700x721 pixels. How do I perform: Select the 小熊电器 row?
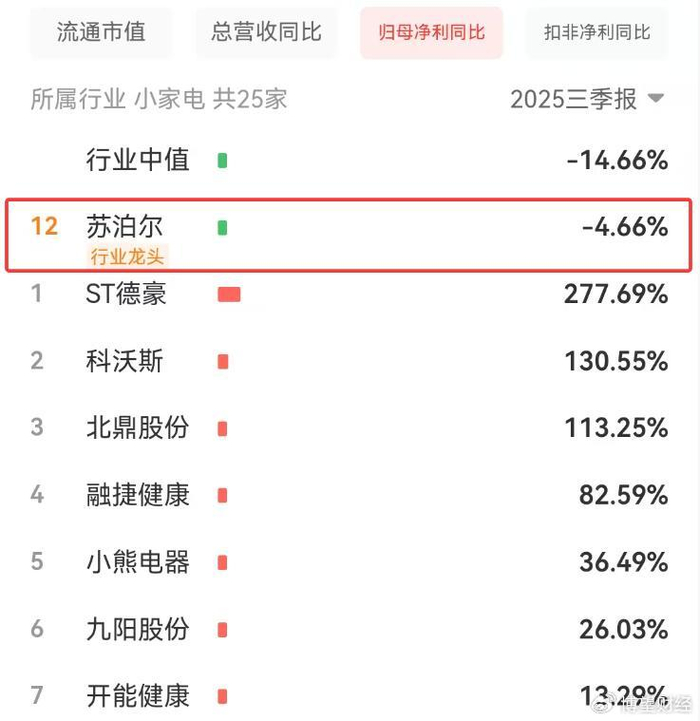pos(137,562)
